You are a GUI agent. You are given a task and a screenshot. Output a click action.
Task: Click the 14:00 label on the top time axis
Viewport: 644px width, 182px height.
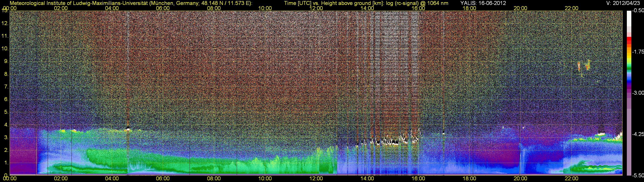click(367, 8)
